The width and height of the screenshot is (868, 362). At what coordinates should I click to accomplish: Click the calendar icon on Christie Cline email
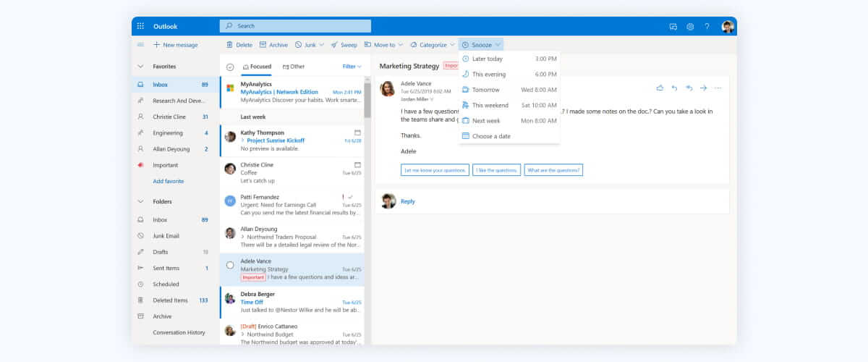point(357,164)
